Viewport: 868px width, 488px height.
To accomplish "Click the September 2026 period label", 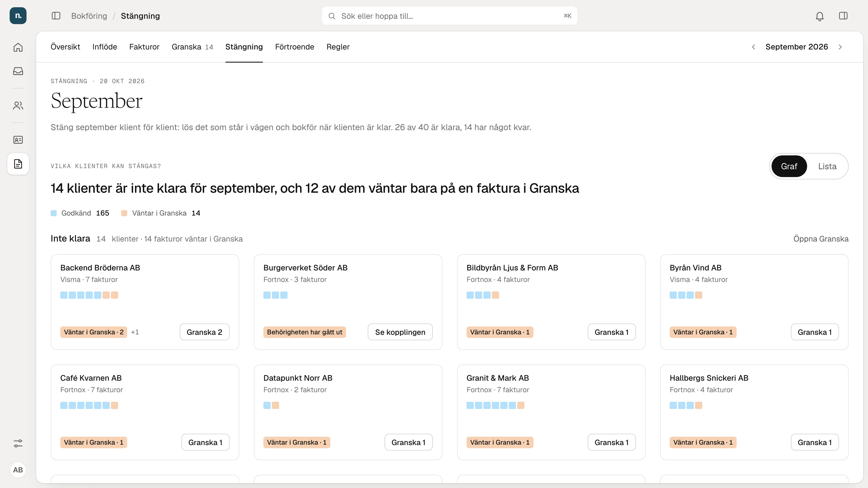I will point(797,47).
